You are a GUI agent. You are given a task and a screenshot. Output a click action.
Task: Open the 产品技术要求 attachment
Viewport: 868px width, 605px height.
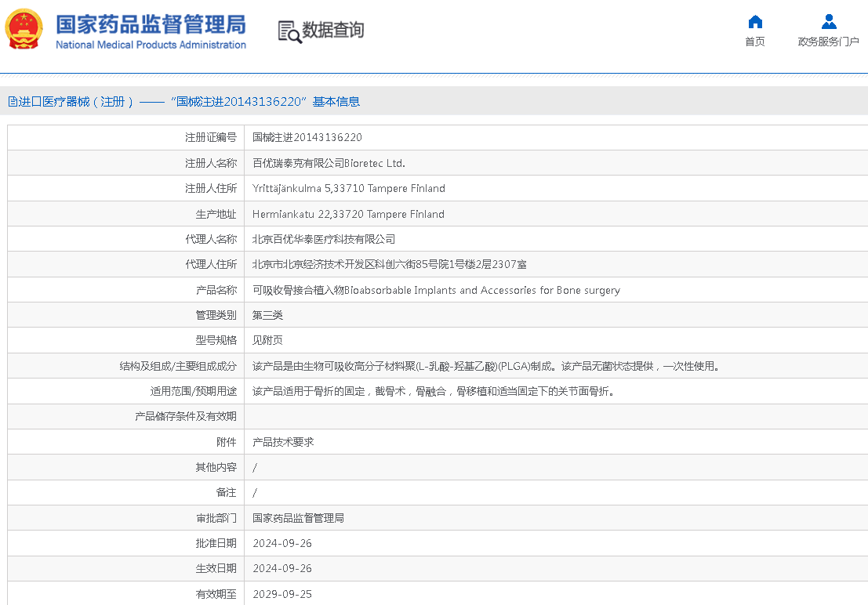(x=283, y=442)
